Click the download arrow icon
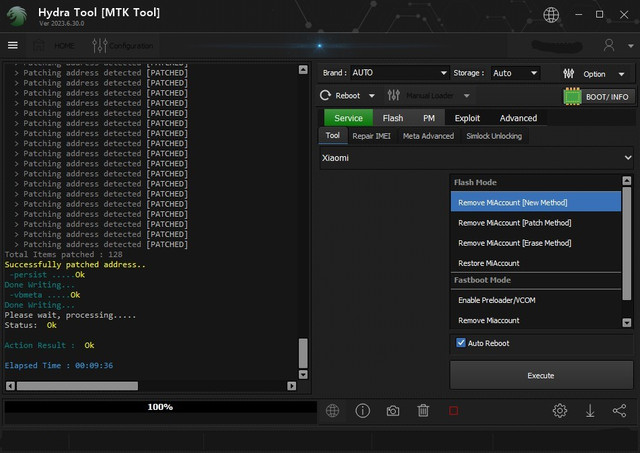This screenshot has height=453, width=640. 590,411
